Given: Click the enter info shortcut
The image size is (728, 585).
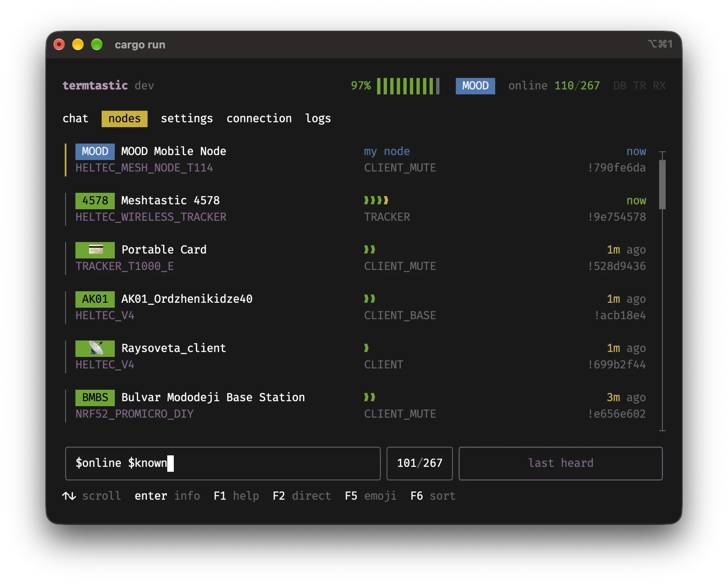Looking at the screenshot, I should tap(167, 496).
